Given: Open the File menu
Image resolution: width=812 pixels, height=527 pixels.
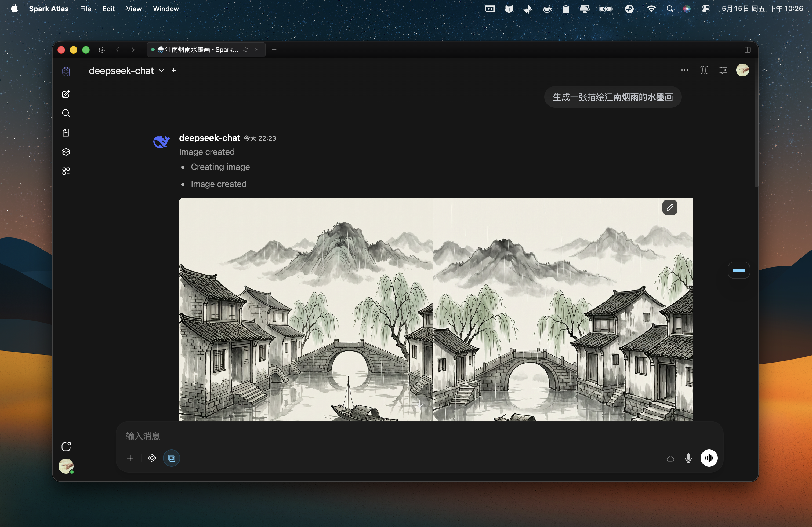Looking at the screenshot, I should 85,9.
